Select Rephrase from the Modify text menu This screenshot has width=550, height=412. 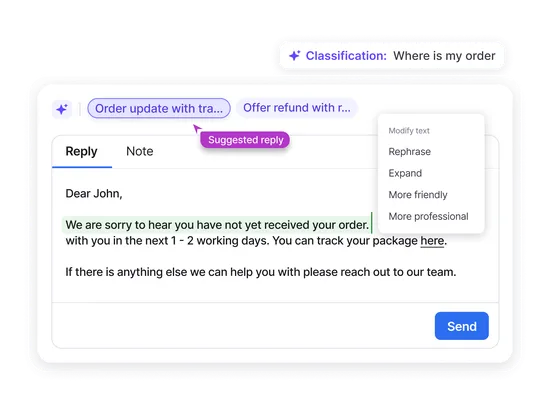(x=409, y=152)
